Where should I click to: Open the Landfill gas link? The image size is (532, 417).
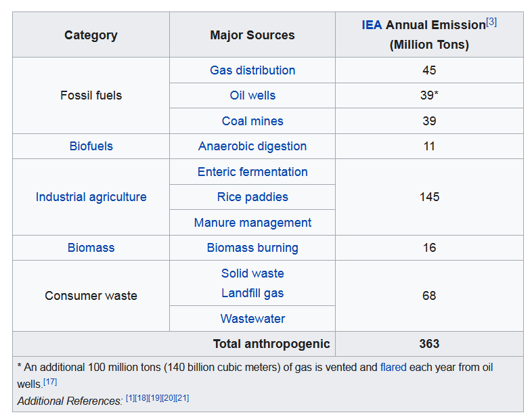click(x=252, y=293)
